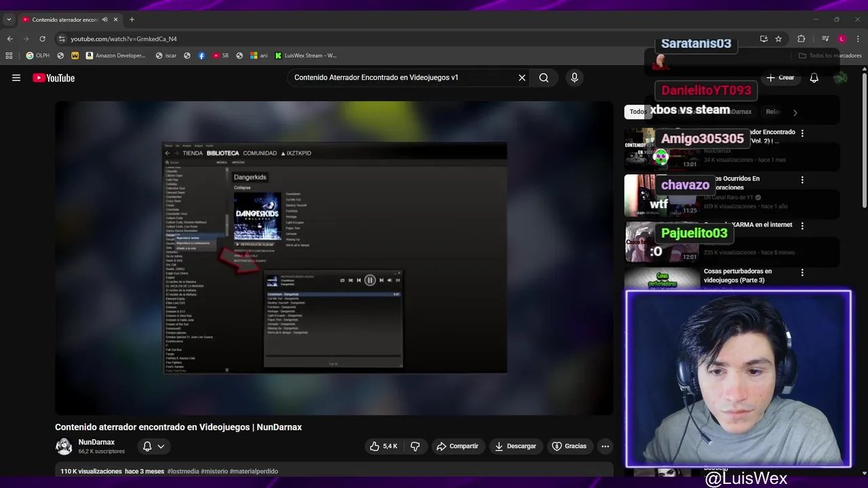Open the Todos los marcadores folder
The image size is (868, 488).
(x=831, y=56)
